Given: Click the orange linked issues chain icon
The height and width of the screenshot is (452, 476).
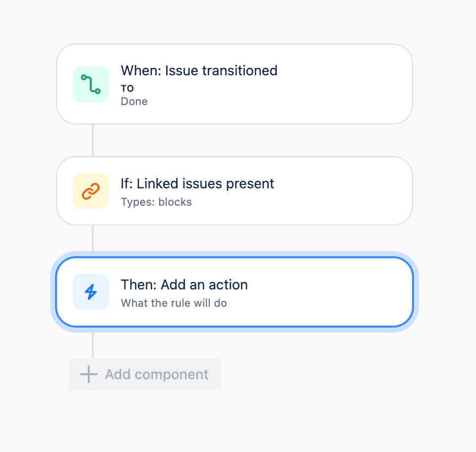Looking at the screenshot, I should 91,191.
